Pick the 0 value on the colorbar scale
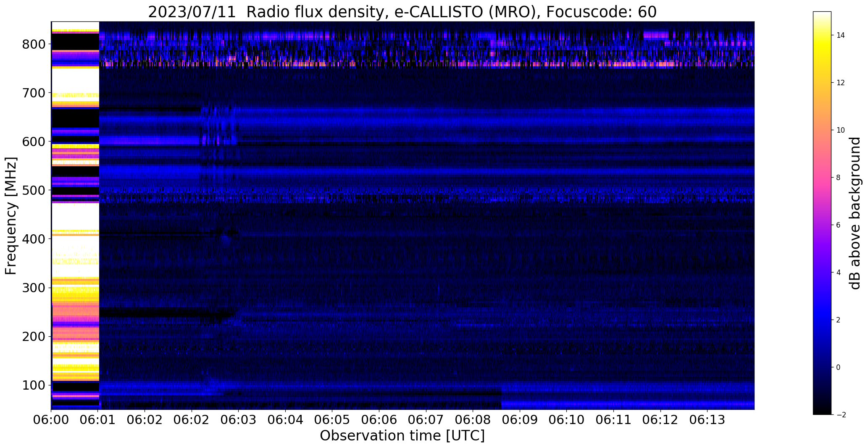Screen dimensions: 868x448 pos(838,367)
